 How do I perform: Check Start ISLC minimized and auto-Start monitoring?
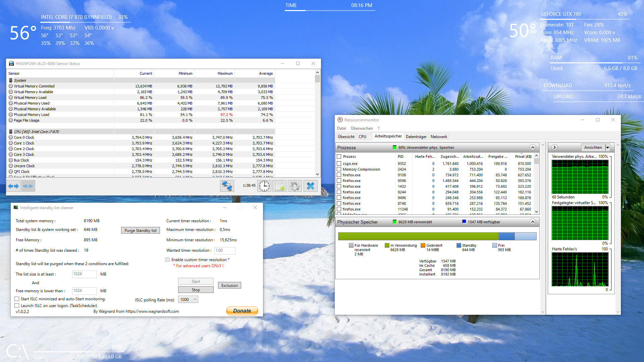17,299
